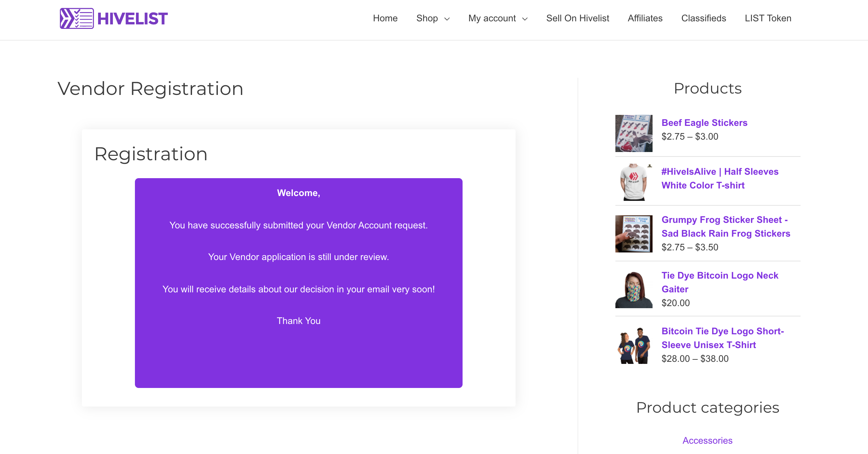Open the Classifieds menu item
Screen dimensions: 868x454
tap(703, 18)
